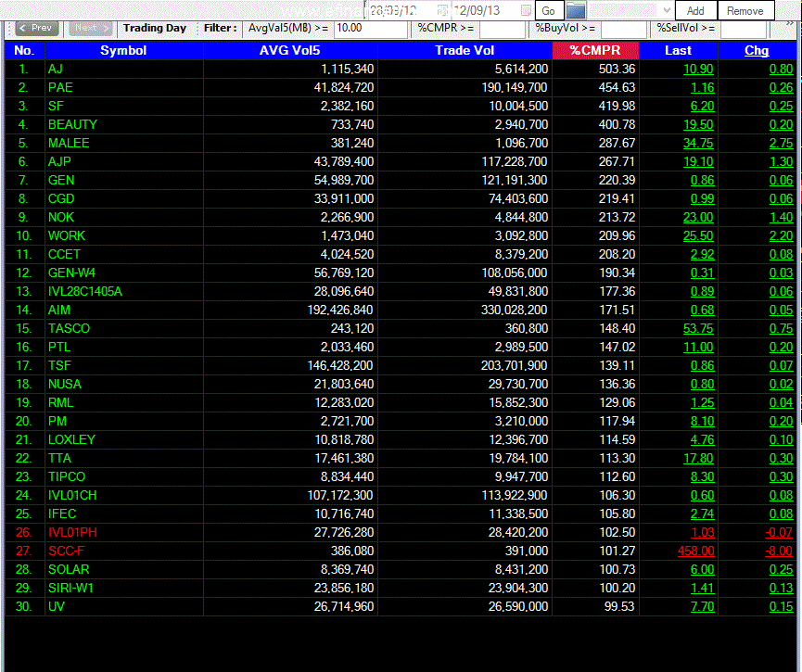Image resolution: width=802 pixels, height=672 pixels.
Task: Sort by the No. column header
Action: click(24, 51)
